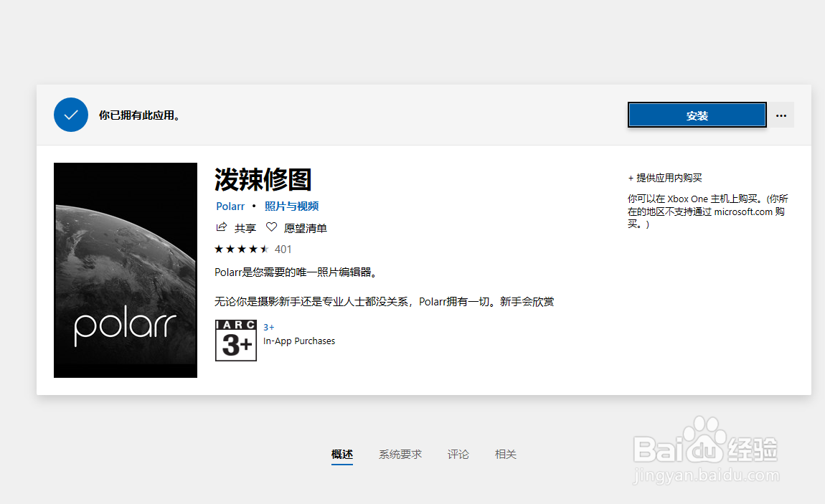Screen dimensions: 825x504
Task: Click the star rating row
Action: tap(242, 249)
